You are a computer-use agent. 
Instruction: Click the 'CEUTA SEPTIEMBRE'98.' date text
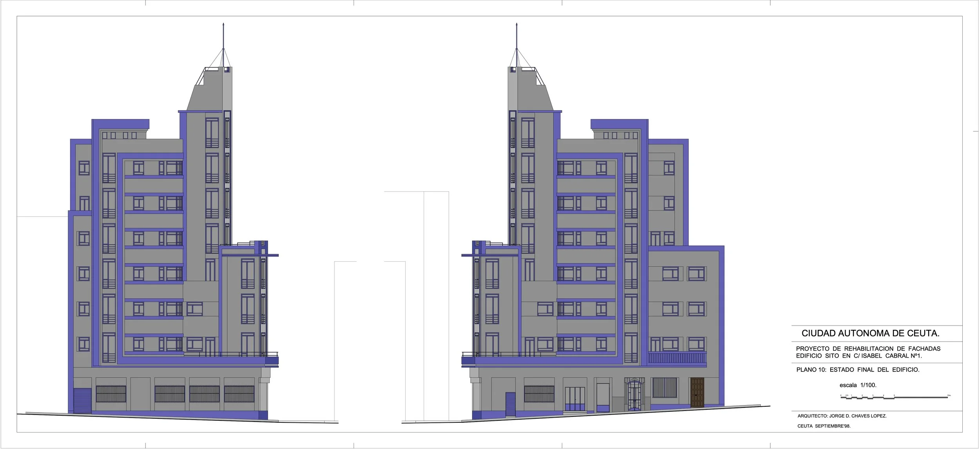pos(824,426)
